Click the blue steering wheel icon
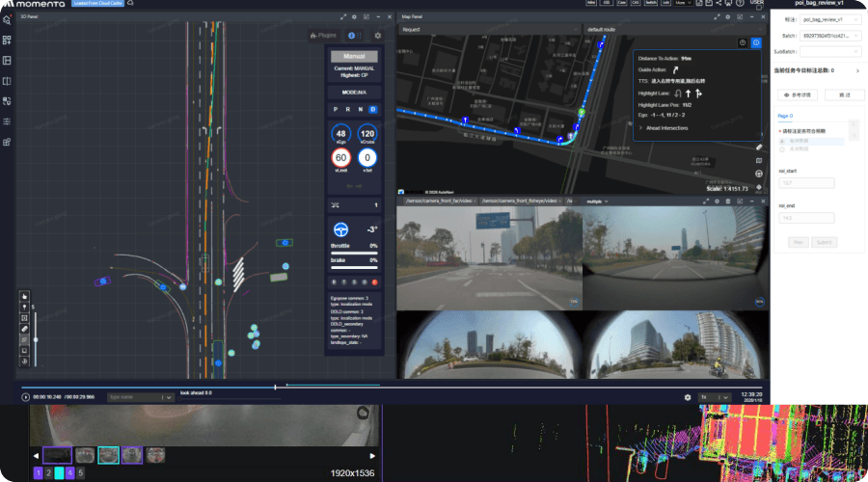This screenshot has height=482, width=868. [341, 229]
